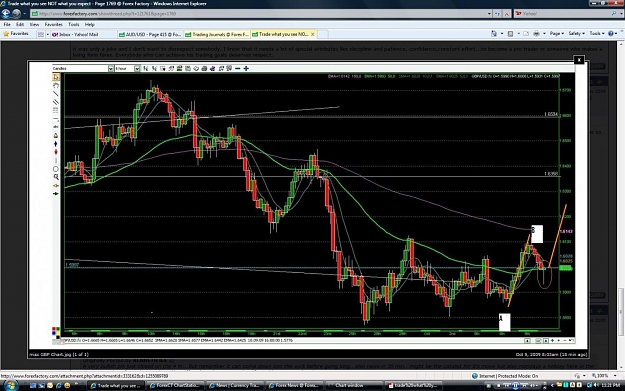Click the chart zoom in plus icon
The height and width of the screenshot is (391, 625).
[246, 69]
